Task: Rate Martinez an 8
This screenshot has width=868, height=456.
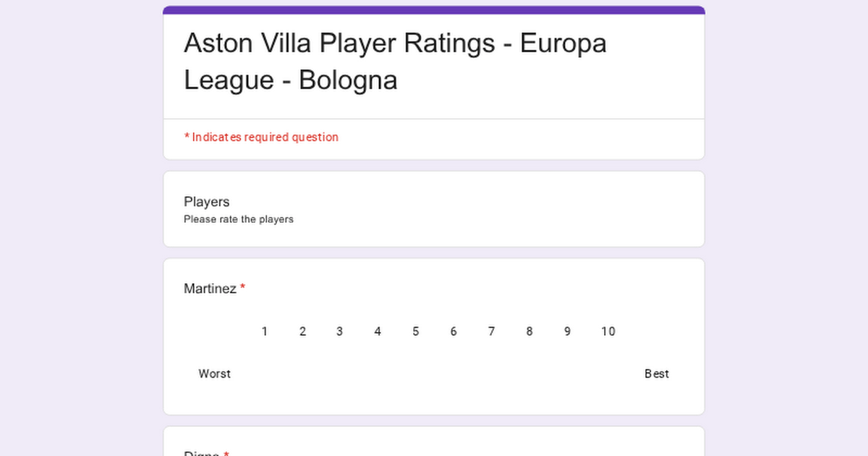Action: (x=529, y=373)
